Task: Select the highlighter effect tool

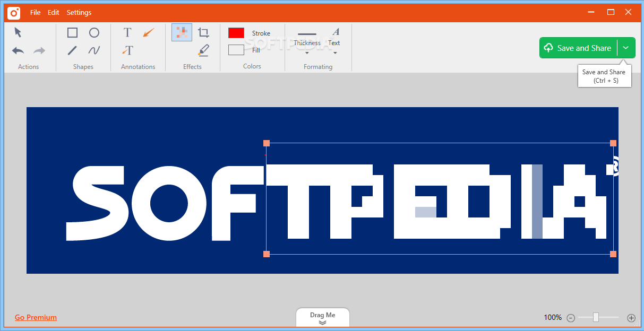Action: (x=203, y=50)
